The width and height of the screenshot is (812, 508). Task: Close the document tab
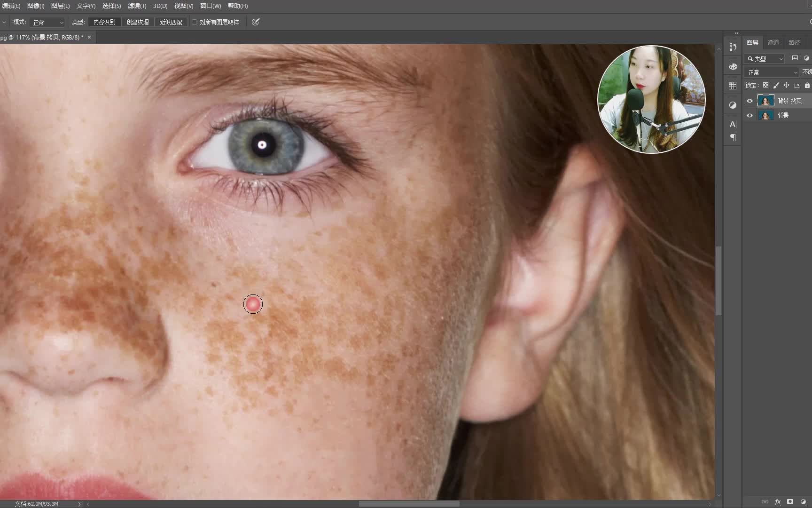tap(89, 37)
